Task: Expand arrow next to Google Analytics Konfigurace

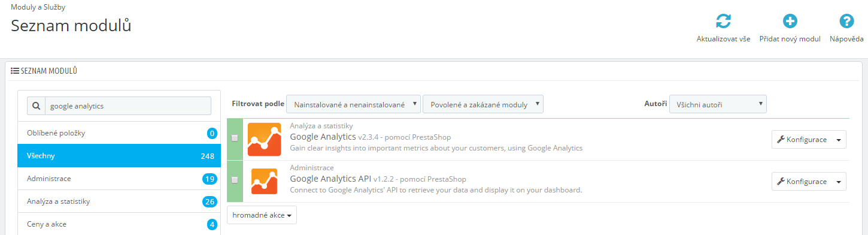Action: (839, 140)
